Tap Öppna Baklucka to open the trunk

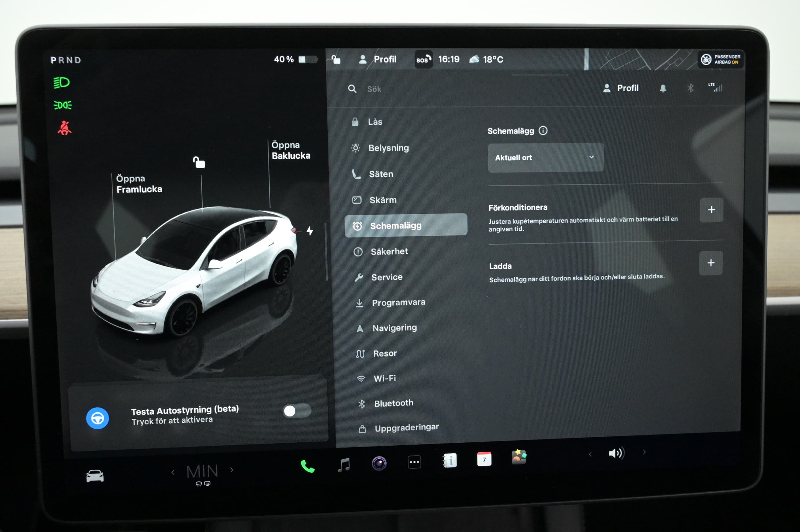[x=291, y=150]
